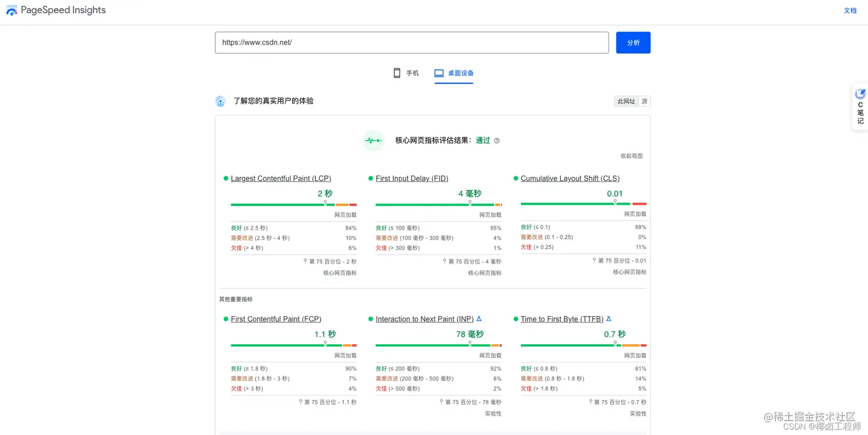Click the experimental flask icon beside INP
The width and height of the screenshot is (868, 435).
tap(479, 319)
